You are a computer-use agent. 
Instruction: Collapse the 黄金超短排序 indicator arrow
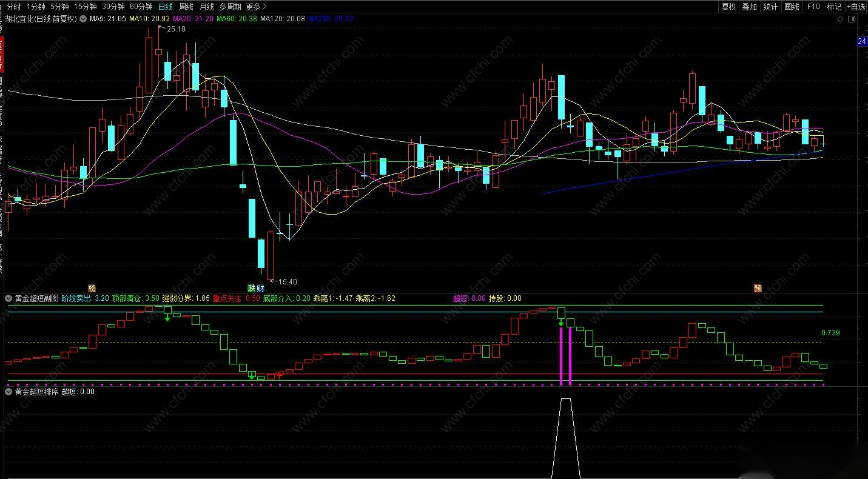(8, 392)
